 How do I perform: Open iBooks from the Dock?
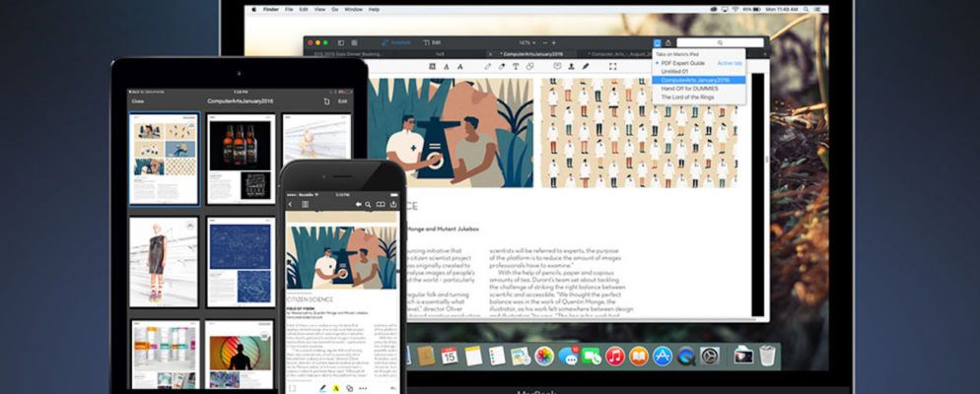click(x=638, y=356)
